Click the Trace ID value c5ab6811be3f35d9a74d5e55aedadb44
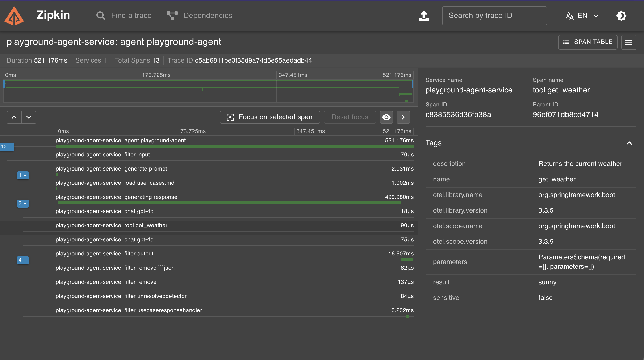This screenshot has width=644, height=360. point(253,60)
